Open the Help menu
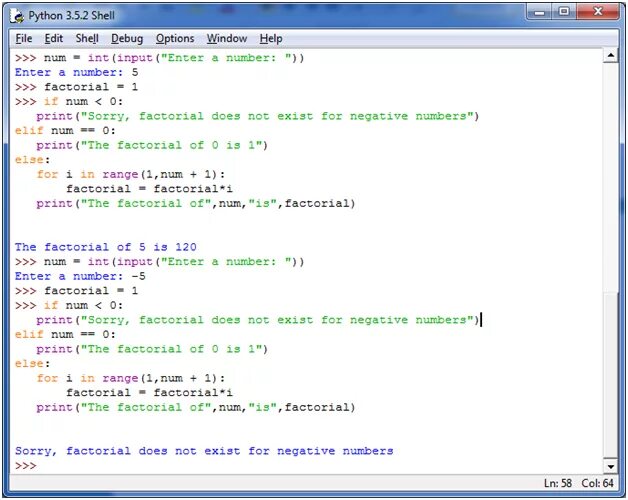The image size is (628, 500). coord(271,38)
